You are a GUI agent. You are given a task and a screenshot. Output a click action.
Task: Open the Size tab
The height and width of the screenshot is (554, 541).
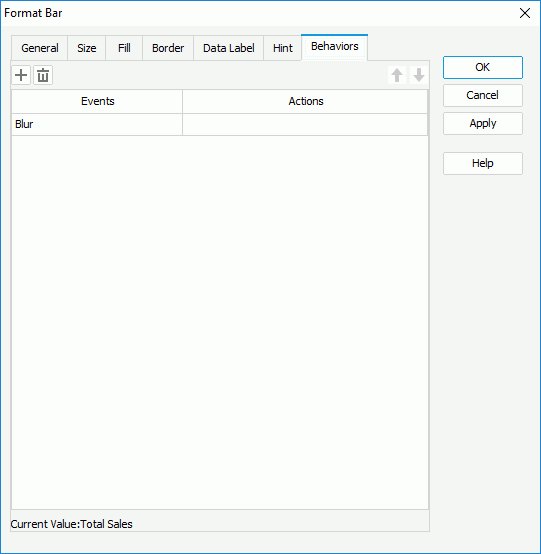[87, 48]
